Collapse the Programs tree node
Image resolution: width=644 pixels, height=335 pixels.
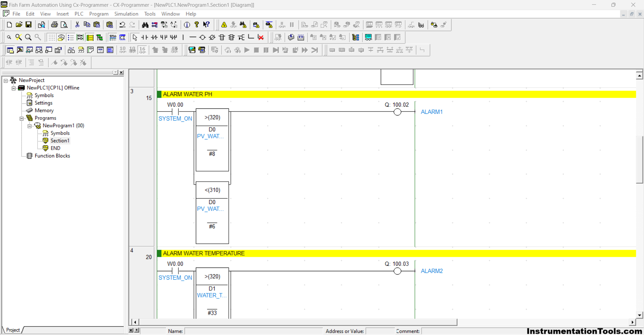(22, 118)
